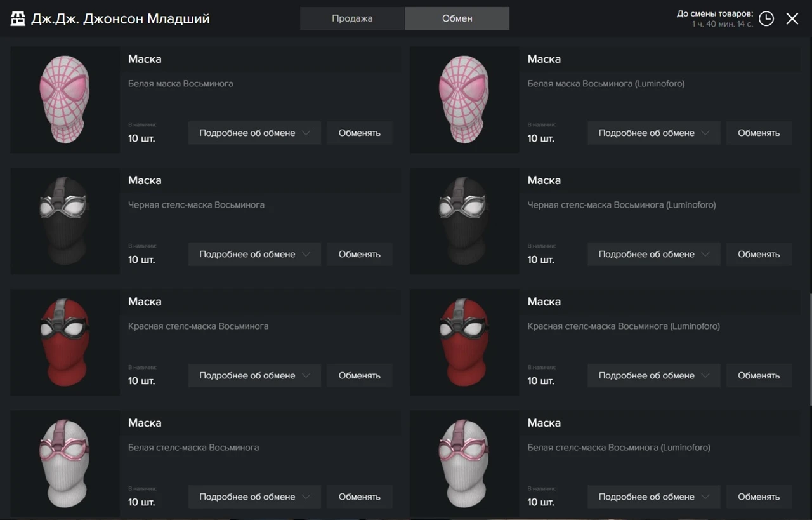Click the Красная стелс-маска Восьминога mask image

click(x=65, y=342)
